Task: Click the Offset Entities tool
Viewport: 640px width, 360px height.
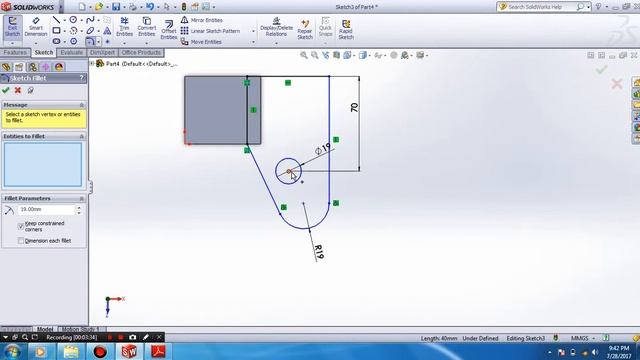Action: (169, 30)
